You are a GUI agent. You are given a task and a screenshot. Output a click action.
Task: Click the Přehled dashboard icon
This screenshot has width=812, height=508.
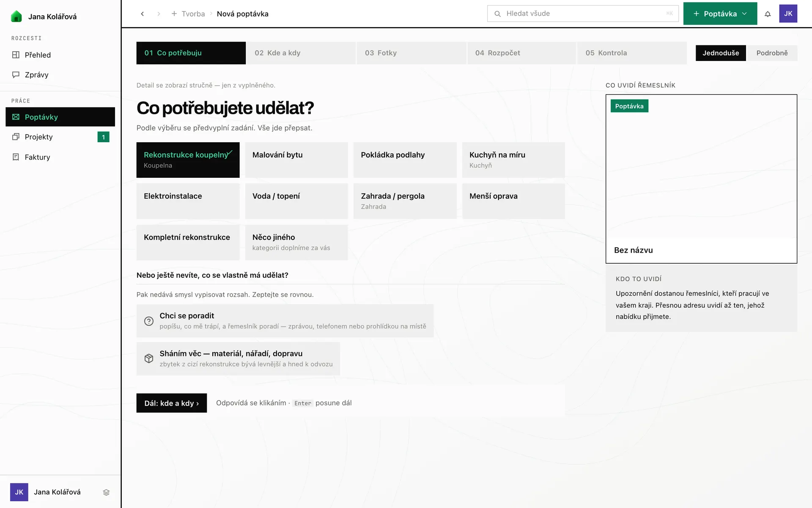pos(16,55)
